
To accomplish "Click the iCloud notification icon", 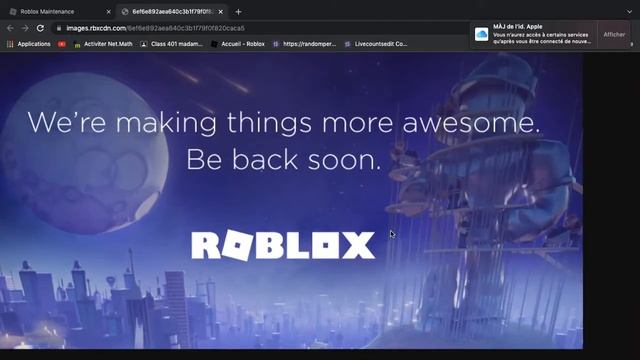I will tap(482, 34).
